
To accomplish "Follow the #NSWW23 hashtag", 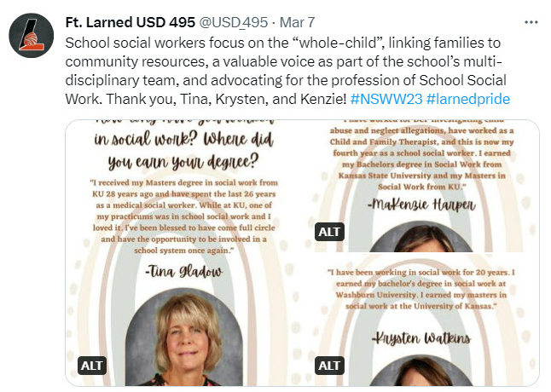I will click(386, 99).
